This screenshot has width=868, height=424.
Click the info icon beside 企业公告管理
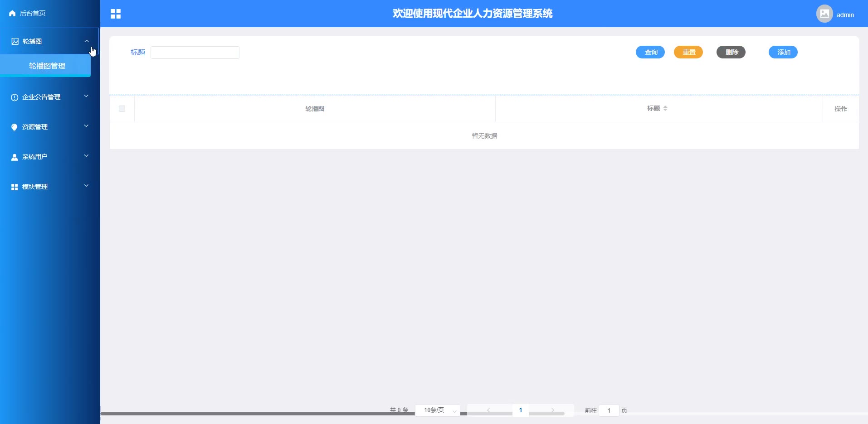point(15,97)
